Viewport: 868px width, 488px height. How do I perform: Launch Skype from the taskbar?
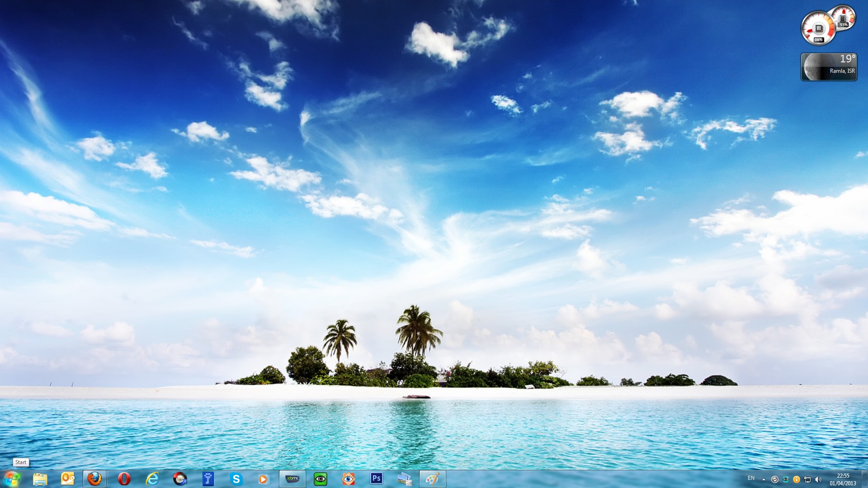pos(236,479)
